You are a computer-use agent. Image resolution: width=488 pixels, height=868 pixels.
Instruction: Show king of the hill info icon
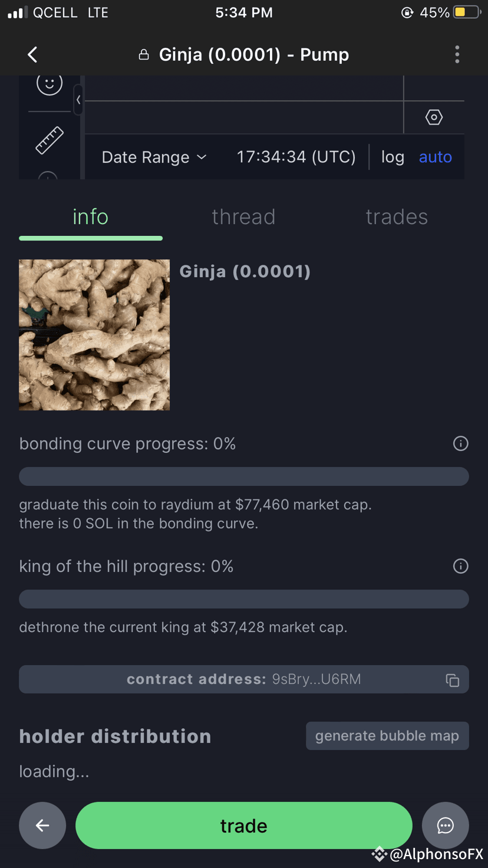[460, 566]
